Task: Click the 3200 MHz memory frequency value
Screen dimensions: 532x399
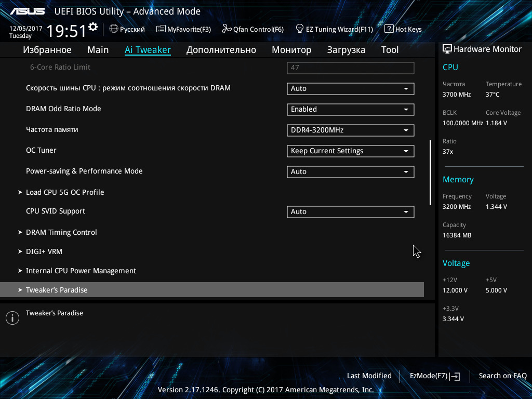Action: point(457,207)
